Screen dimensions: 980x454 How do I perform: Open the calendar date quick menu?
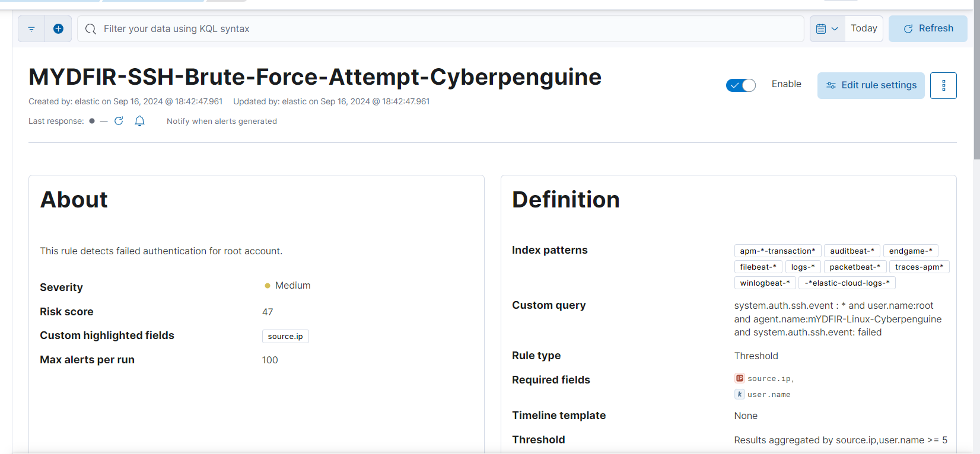[827, 29]
